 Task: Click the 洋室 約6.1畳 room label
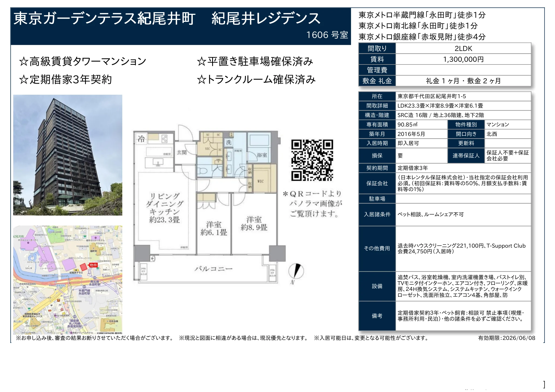[x=214, y=229]
